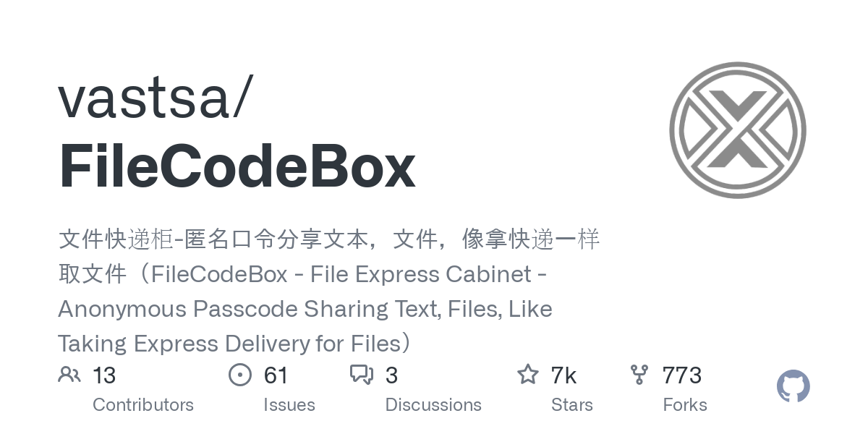Select the Forks label
The image size is (868, 434).
[685, 404]
